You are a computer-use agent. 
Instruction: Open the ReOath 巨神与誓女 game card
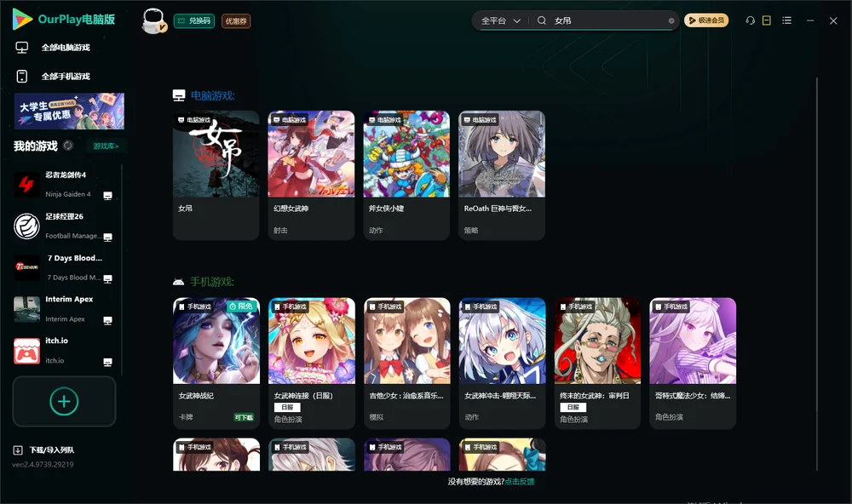coord(502,175)
